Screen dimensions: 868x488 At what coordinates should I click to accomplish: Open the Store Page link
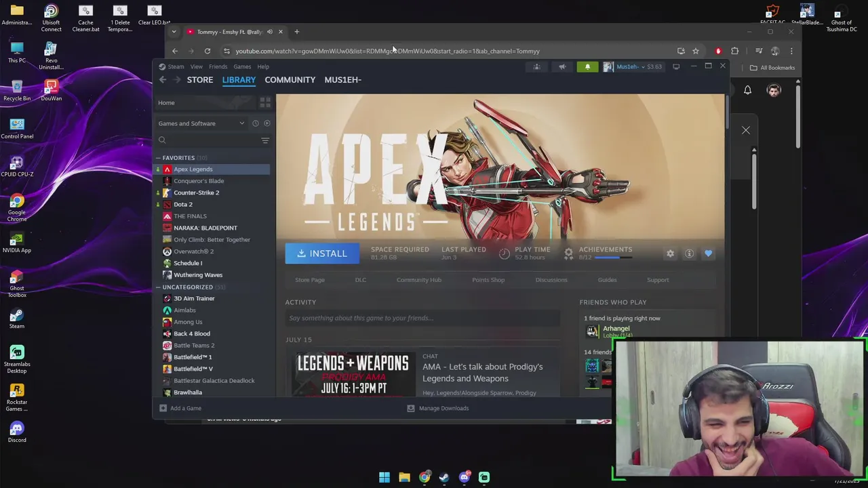click(x=310, y=280)
